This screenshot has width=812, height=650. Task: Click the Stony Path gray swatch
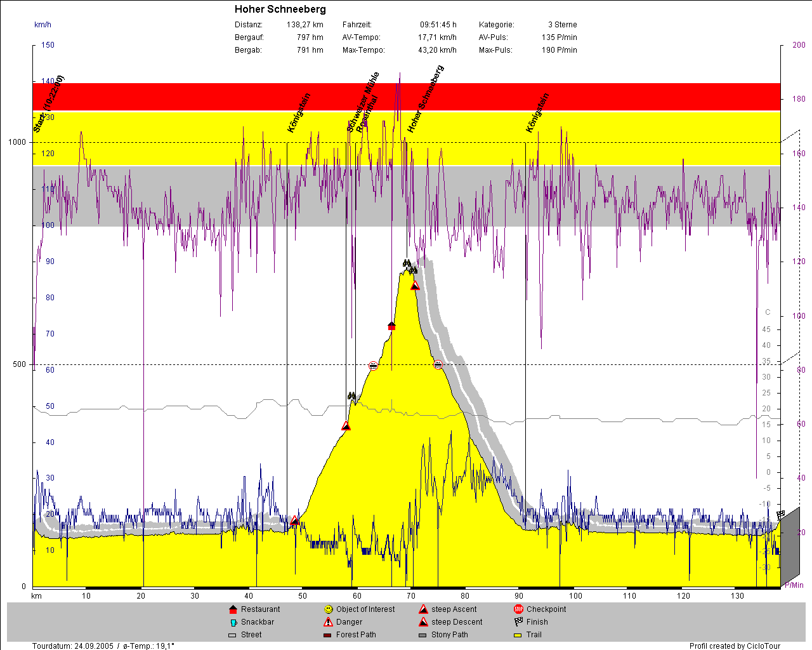(x=422, y=635)
